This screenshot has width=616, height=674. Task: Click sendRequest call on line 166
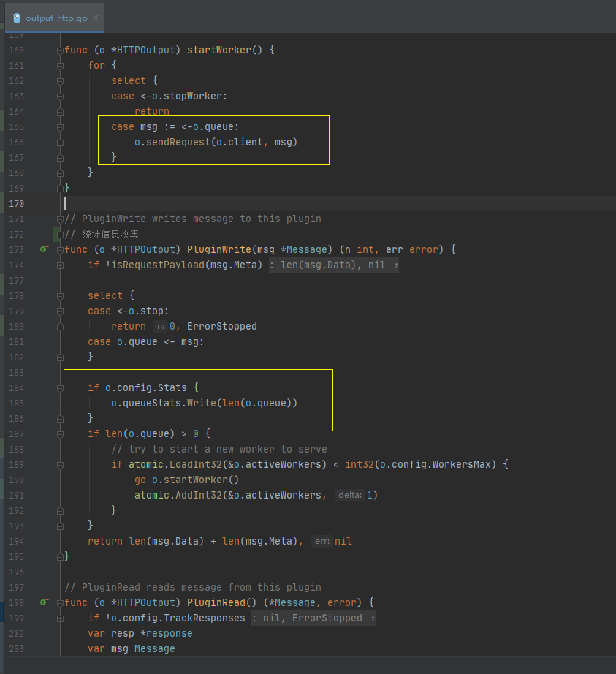tap(178, 142)
